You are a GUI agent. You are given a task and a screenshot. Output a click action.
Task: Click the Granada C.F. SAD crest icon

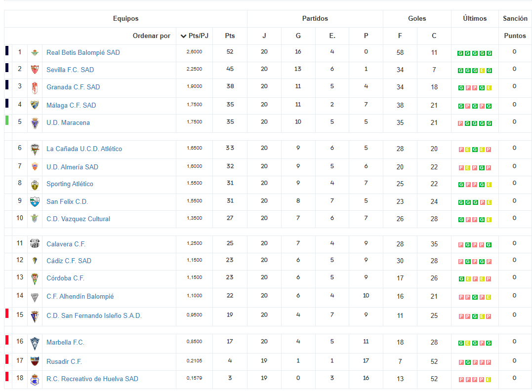[x=35, y=88]
